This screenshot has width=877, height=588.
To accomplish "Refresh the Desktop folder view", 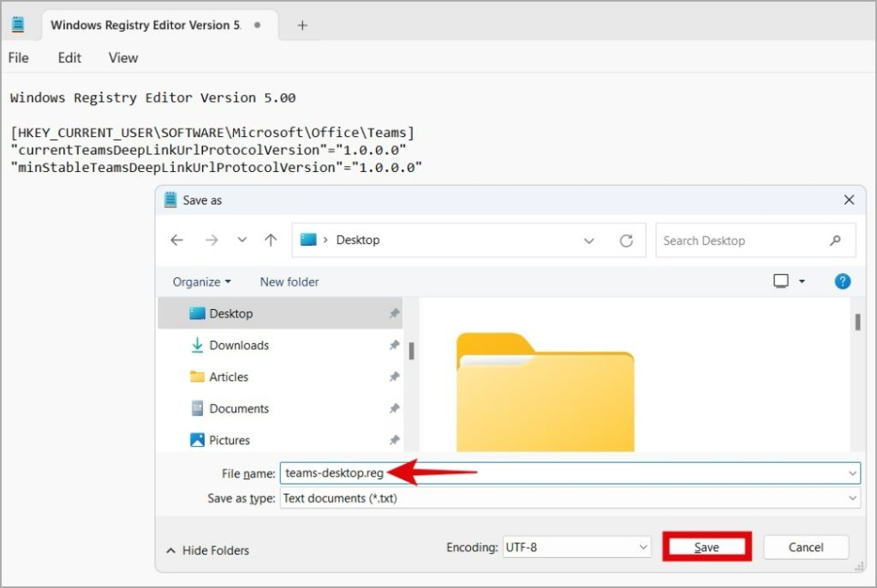I will click(x=626, y=241).
